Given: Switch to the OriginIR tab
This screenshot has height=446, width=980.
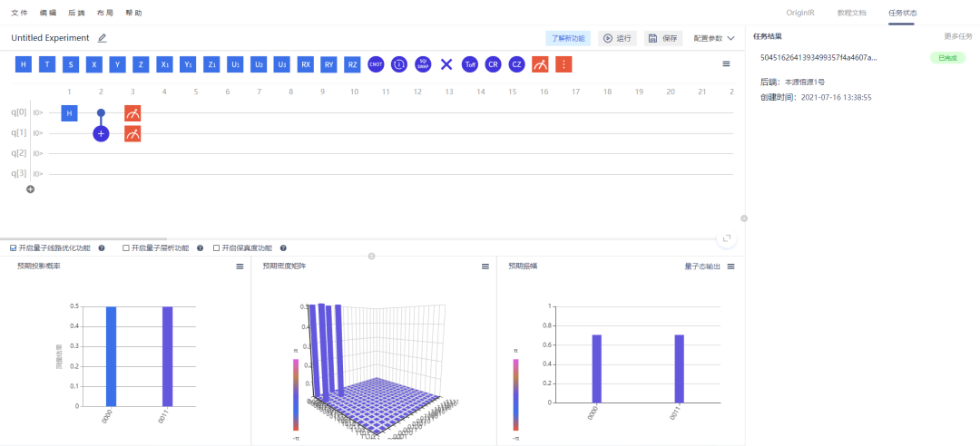Looking at the screenshot, I should click(x=800, y=13).
